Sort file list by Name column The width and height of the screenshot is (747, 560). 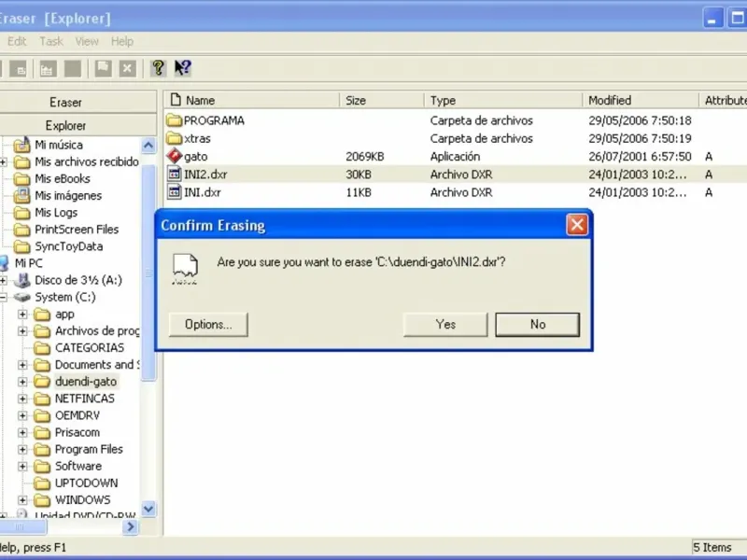click(252, 100)
